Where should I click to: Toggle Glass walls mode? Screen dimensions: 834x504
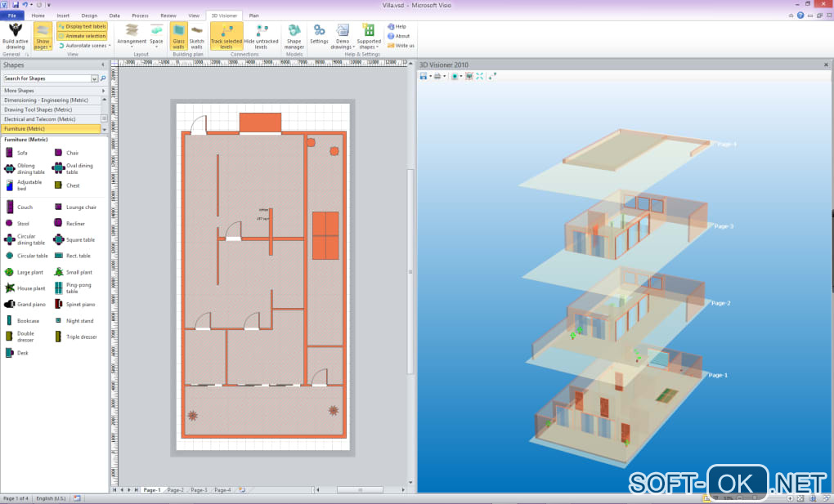coord(178,36)
